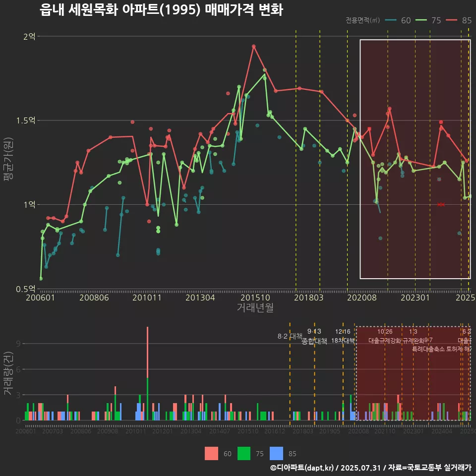Click the 1·3 규제완화 policy annotation
Image resolution: width=476 pixels, height=476 pixels.
tap(413, 336)
